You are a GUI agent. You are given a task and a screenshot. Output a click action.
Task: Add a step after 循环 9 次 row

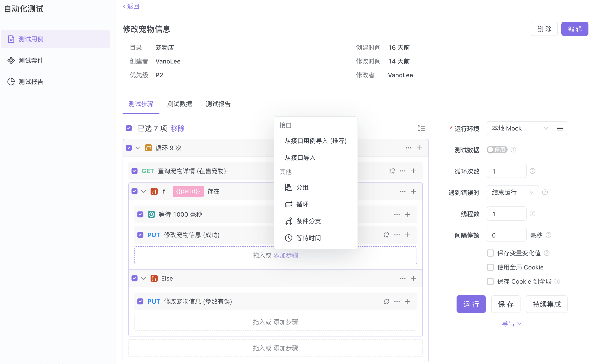[419, 148]
